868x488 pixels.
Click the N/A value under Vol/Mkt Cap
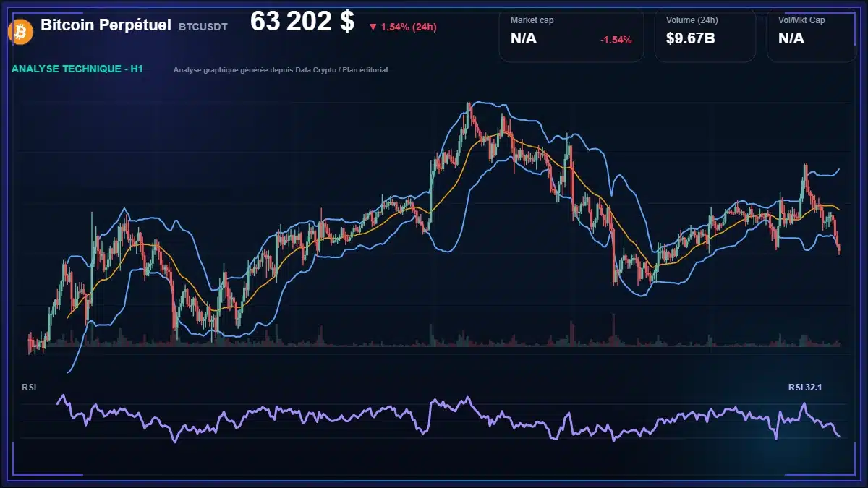click(791, 38)
